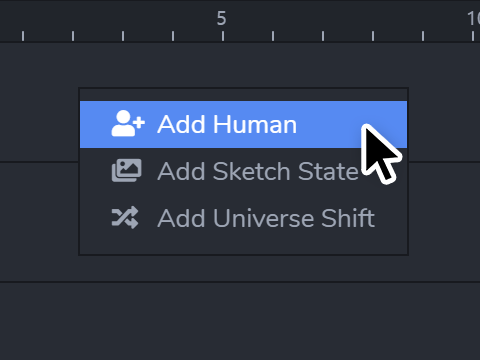Click the second tick on the timeline ruler
This screenshot has width=480, height=360.
pos(73,36)
